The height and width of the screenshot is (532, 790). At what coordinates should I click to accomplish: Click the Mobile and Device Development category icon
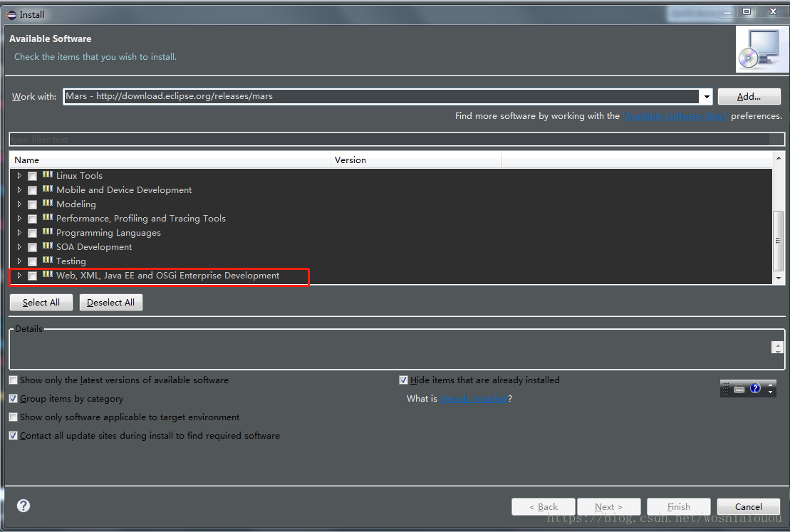[48, 189]
